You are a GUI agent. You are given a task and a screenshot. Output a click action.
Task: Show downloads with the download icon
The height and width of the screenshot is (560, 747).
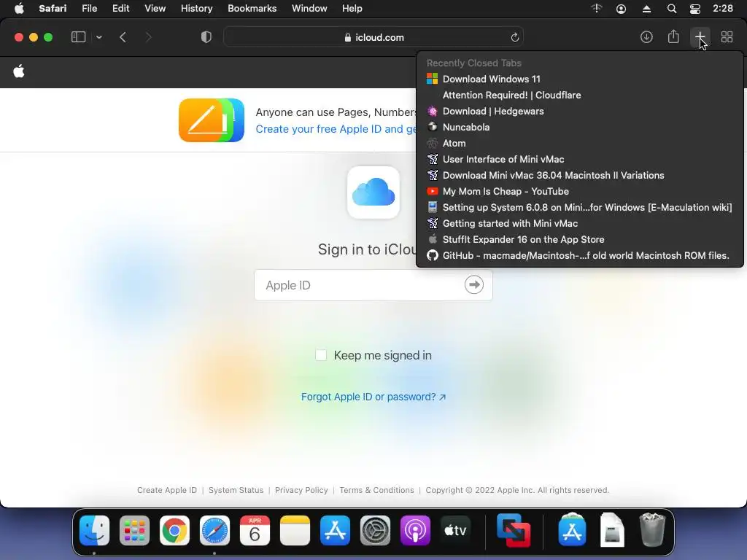pos(646,36)
